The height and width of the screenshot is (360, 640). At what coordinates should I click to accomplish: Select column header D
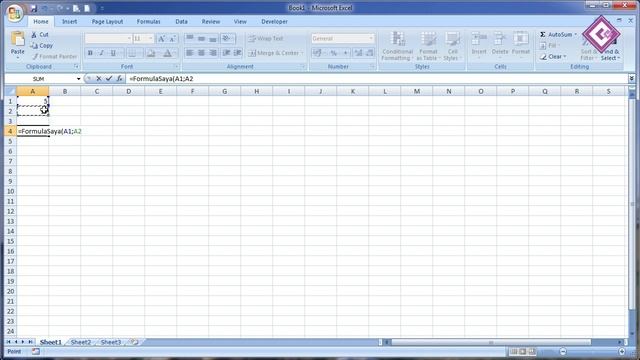point(129,91)
